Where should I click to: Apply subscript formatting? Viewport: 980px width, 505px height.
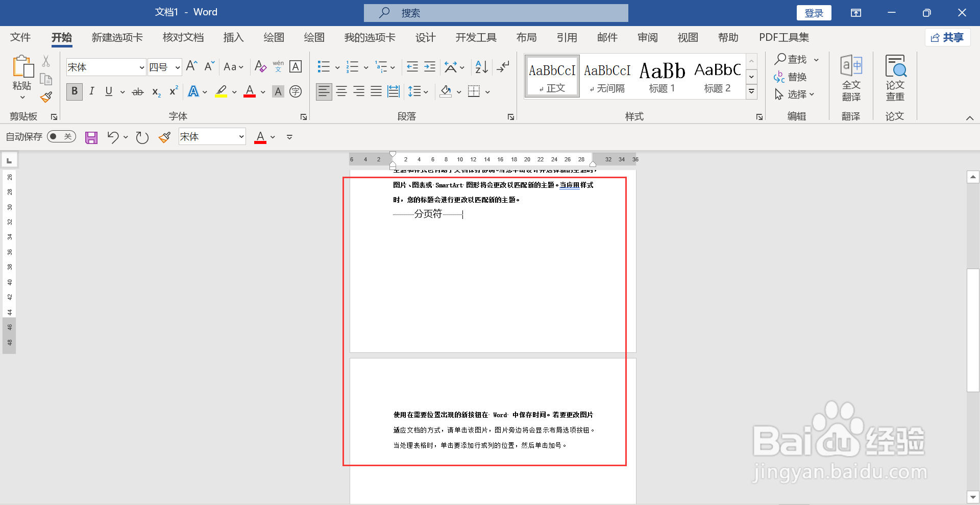coord(156,92)
